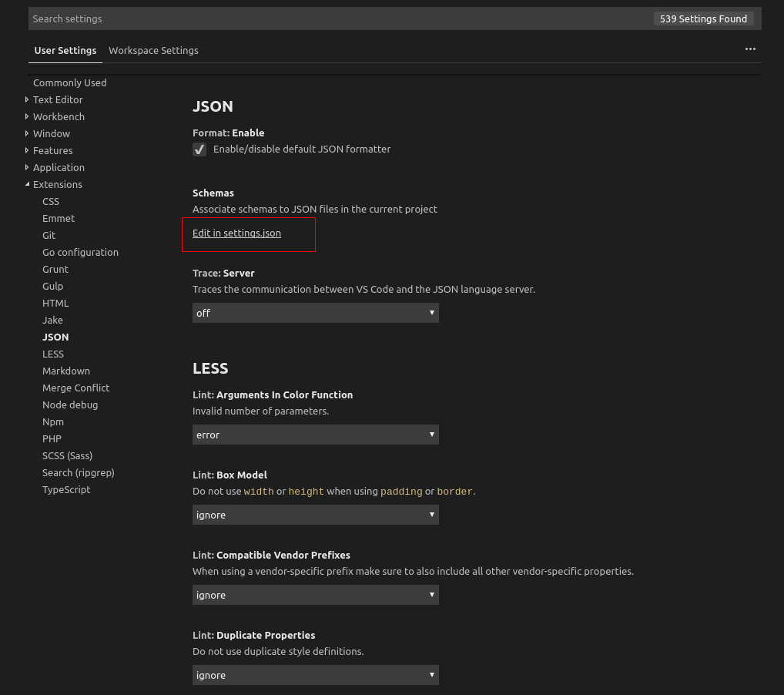Open the Lint Box Model dropdown

point(315,515)
